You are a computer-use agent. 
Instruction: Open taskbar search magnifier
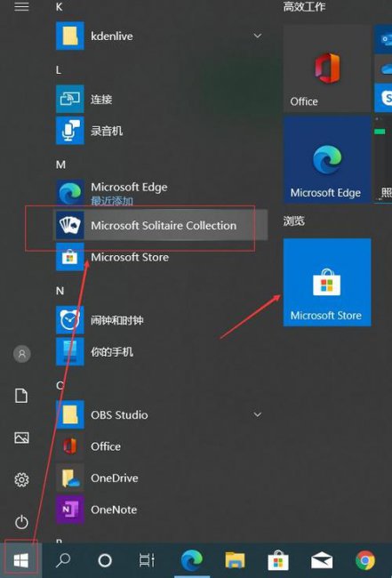63,560
